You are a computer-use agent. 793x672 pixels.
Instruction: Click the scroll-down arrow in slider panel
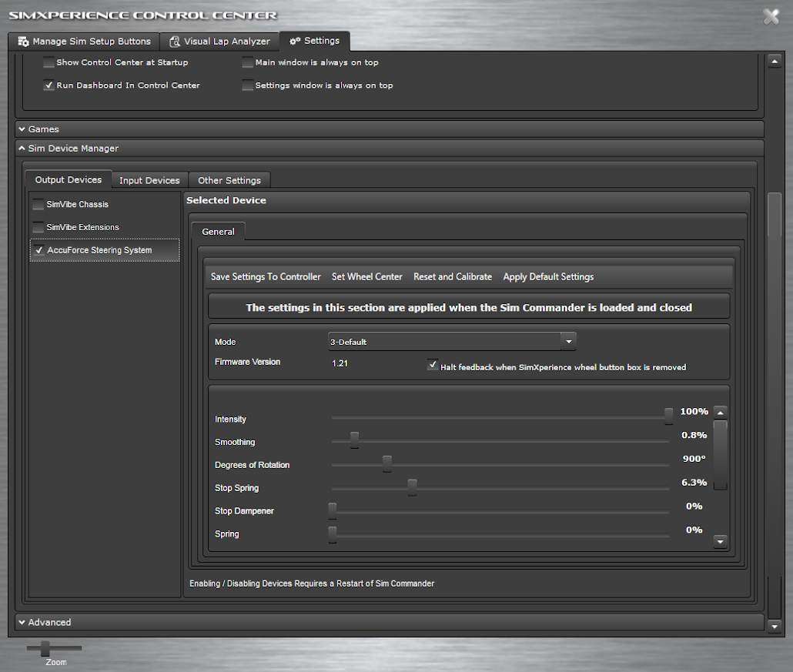(721, 541)
